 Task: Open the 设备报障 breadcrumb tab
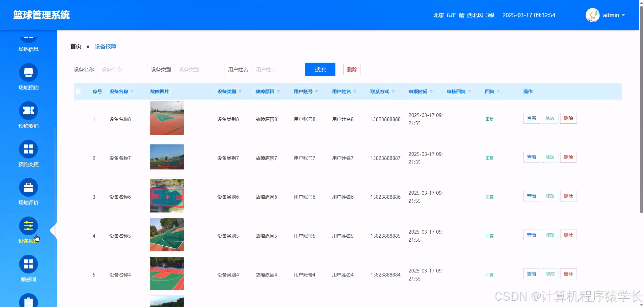105,46
